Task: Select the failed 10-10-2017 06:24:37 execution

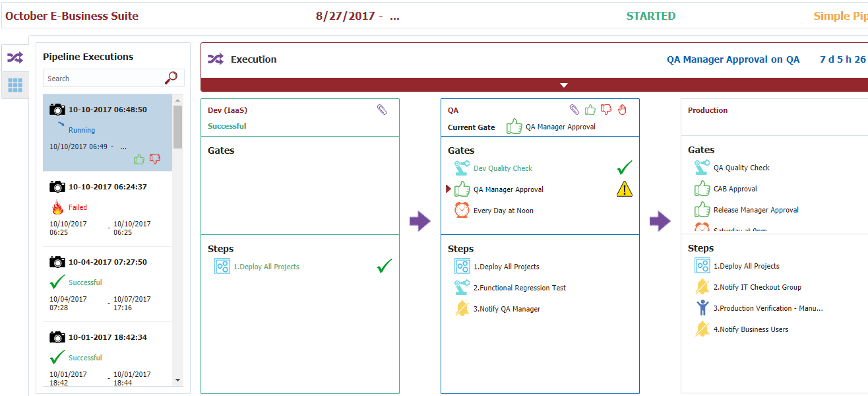Action: (108, 209)
